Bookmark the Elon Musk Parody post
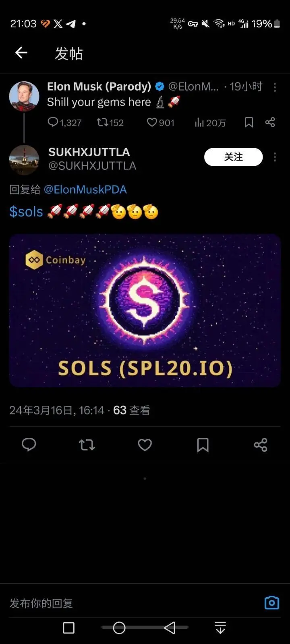The width and height of the screenshot is (290, 644). coord(249,122)
